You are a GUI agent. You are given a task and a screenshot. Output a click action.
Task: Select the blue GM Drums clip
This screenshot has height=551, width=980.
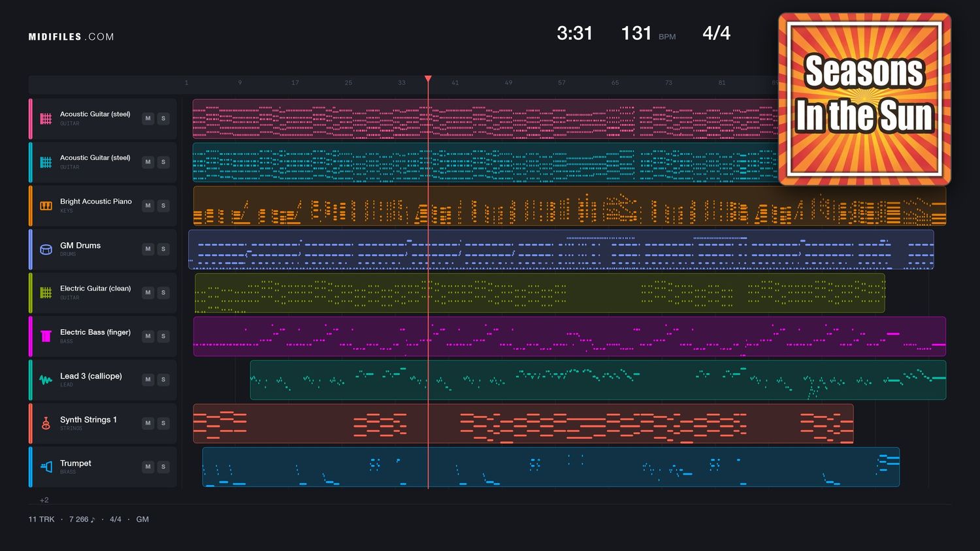coord(561,249)
